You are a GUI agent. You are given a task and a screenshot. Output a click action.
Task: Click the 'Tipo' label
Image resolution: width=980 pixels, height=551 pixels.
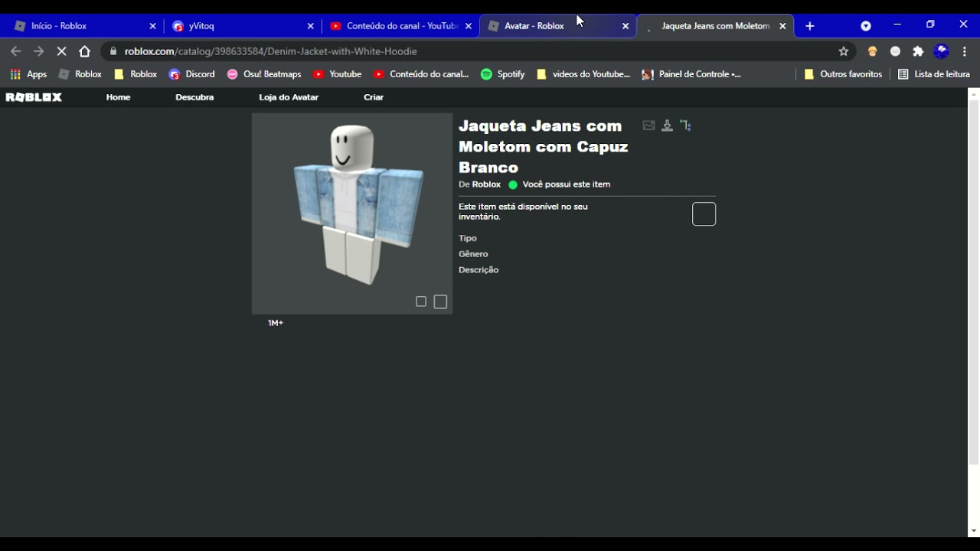point(468,239)
